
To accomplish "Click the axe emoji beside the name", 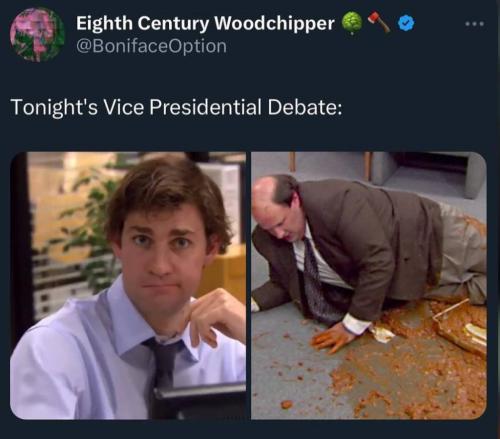I will coord(379,23).
